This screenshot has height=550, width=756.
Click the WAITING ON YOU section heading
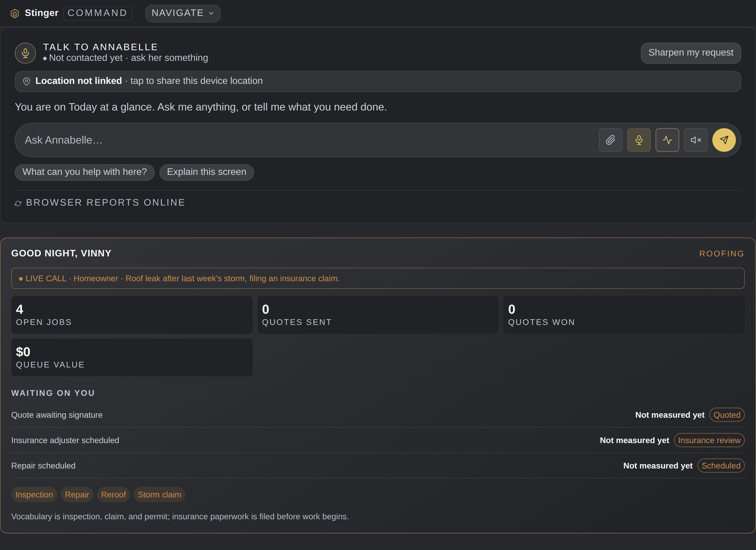tap(53, 393)
